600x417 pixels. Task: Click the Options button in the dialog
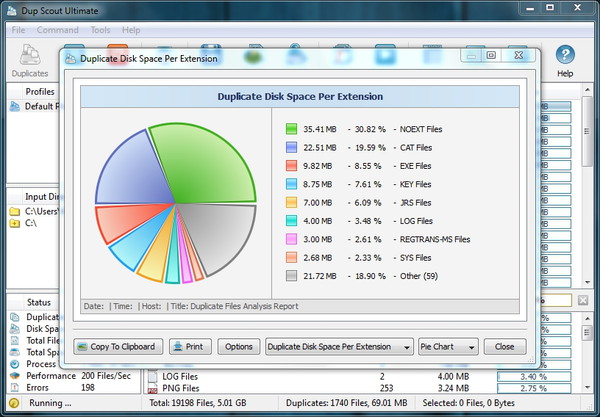[x=238, y=346]
